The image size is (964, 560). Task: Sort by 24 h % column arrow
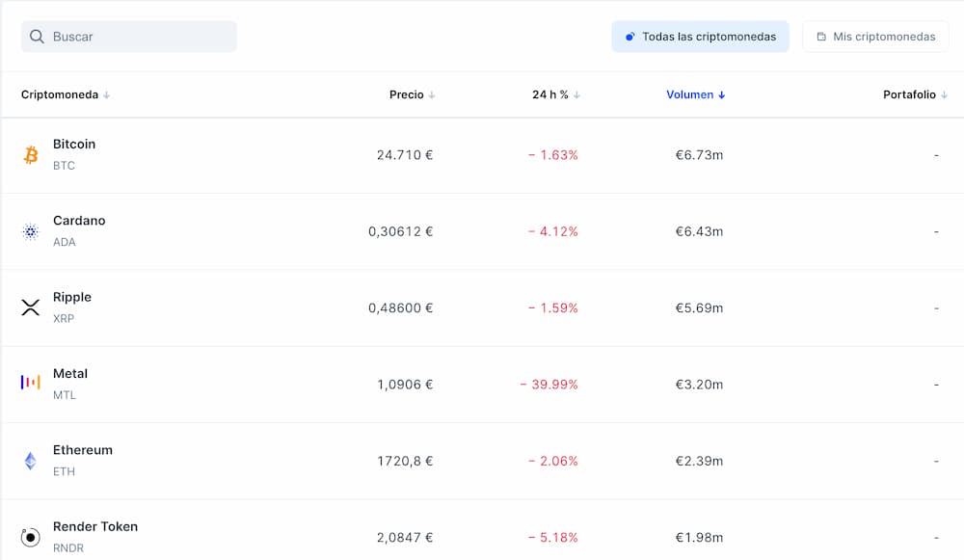(x=576, y=94)
